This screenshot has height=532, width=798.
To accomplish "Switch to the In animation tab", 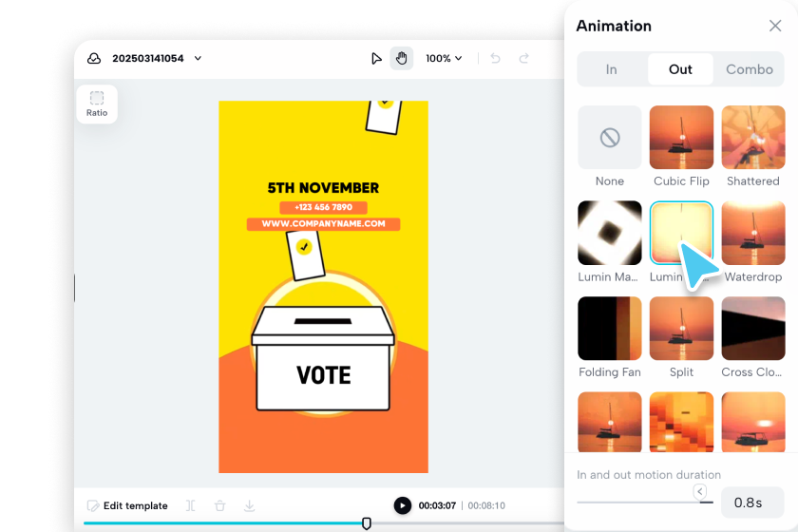I will coord(611,69).
